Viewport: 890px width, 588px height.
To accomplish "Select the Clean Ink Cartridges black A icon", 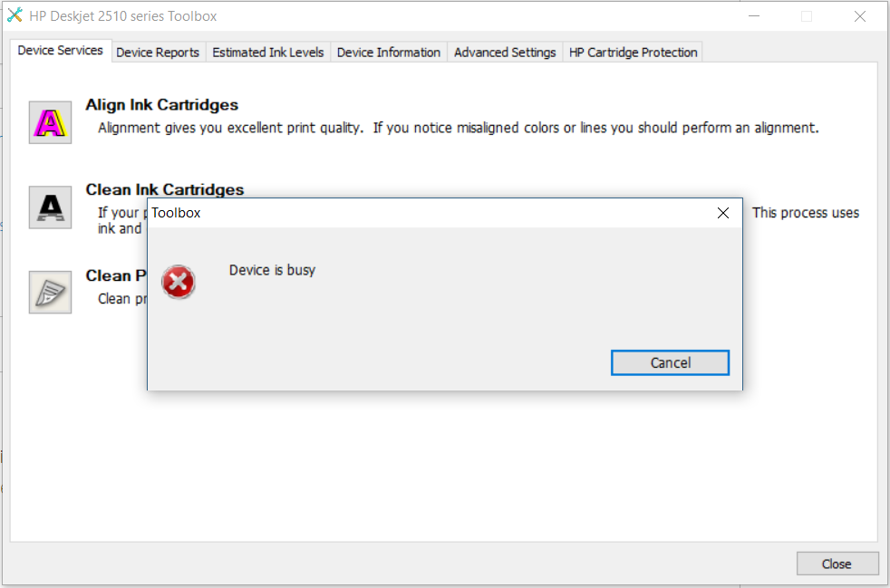I will [49, 207].
